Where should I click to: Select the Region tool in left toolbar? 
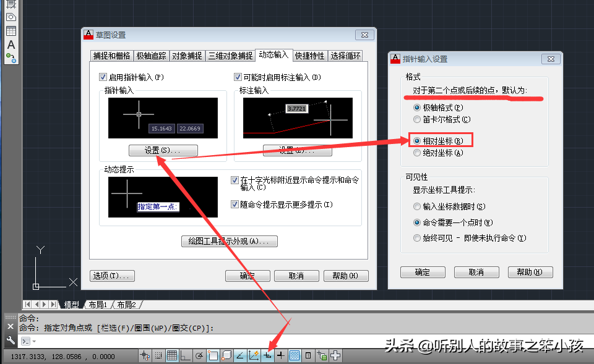(x=11, y=17)
